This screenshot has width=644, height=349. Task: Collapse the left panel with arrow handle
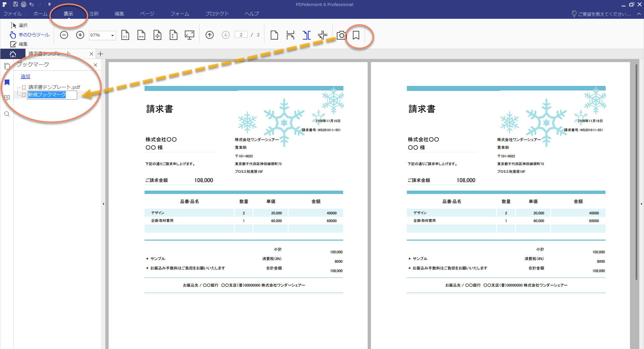click(x=103, y=204)
